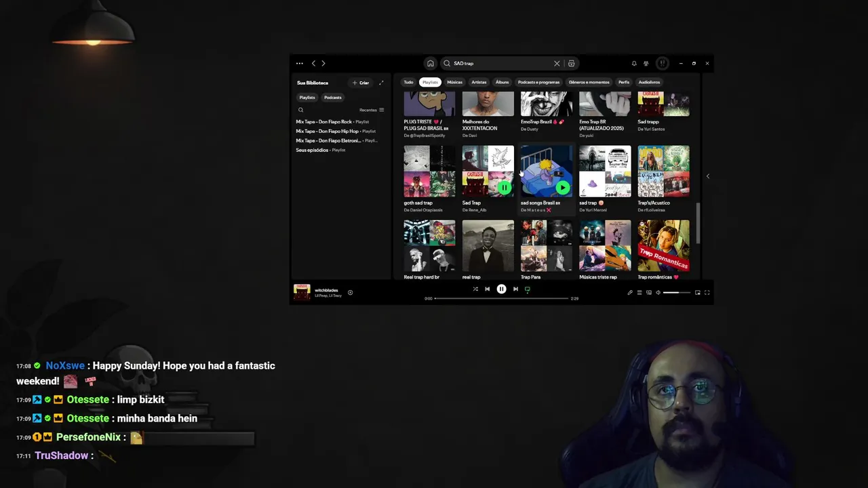Select the Playlists filter tab
This screenshot has width=868, height=488.
click(430, 82)
